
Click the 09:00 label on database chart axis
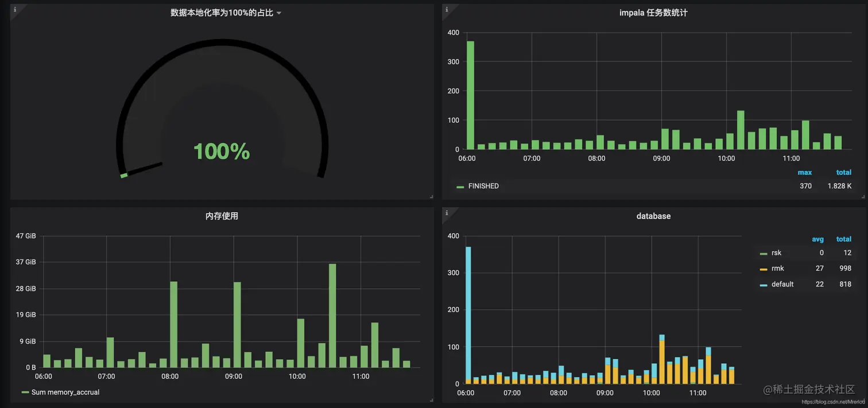604,393
